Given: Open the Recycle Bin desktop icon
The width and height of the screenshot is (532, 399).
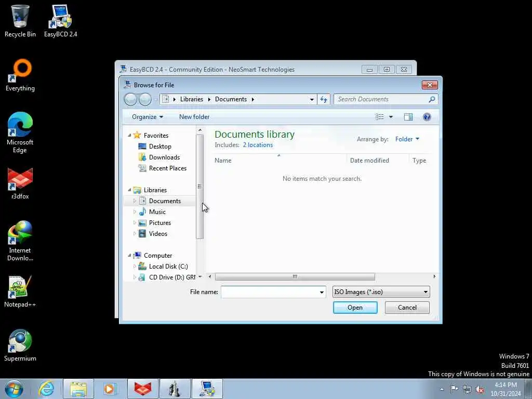Looking at the screenshot, I should pos(20,21).
